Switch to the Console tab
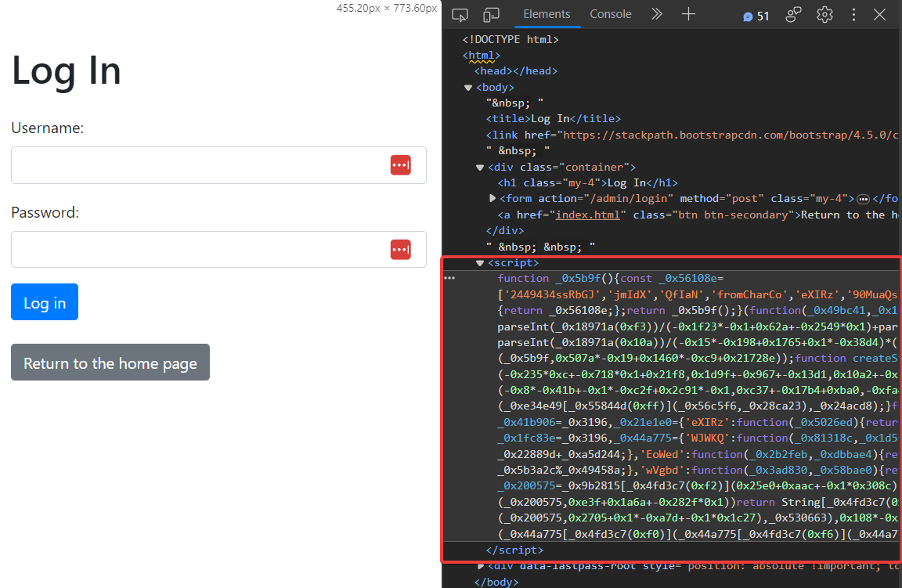The height and width of the screenshot is (588, 902). [x=611, y=14]
